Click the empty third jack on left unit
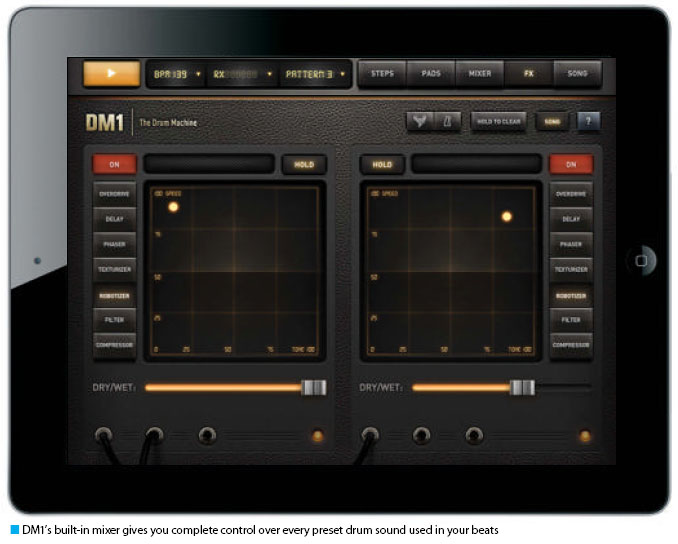Screen dimensions: 678x544 tap(207, 435)
